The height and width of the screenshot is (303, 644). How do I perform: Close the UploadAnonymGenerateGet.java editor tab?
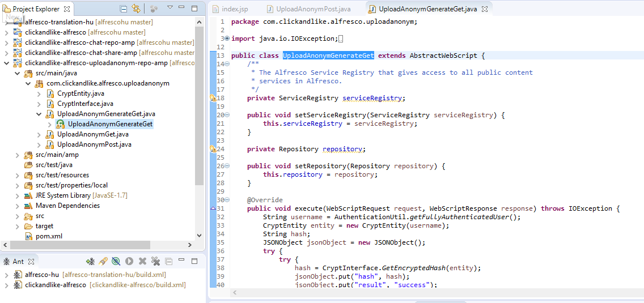484,8
